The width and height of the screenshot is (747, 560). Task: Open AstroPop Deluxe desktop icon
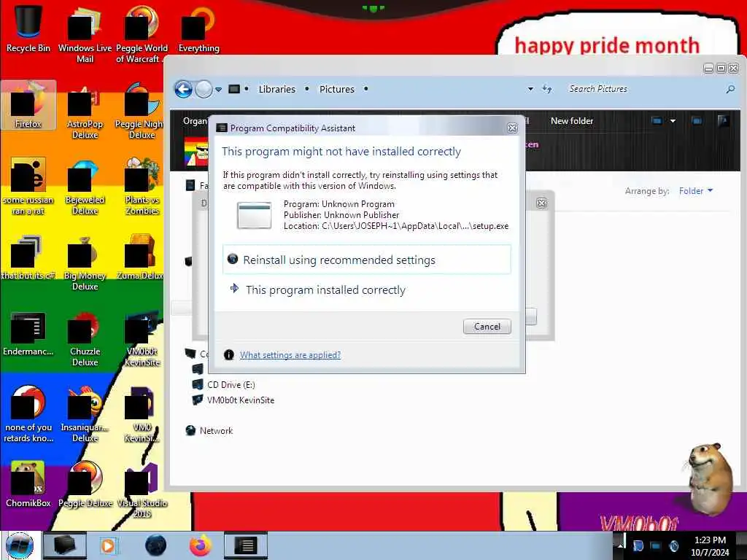[85, 111]
